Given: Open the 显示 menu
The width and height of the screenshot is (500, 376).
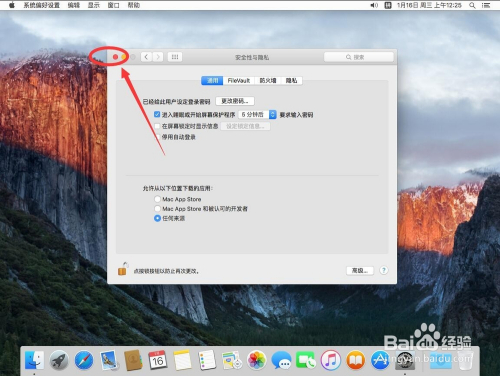Looking at the screenshot, I should tap(94, 5).
